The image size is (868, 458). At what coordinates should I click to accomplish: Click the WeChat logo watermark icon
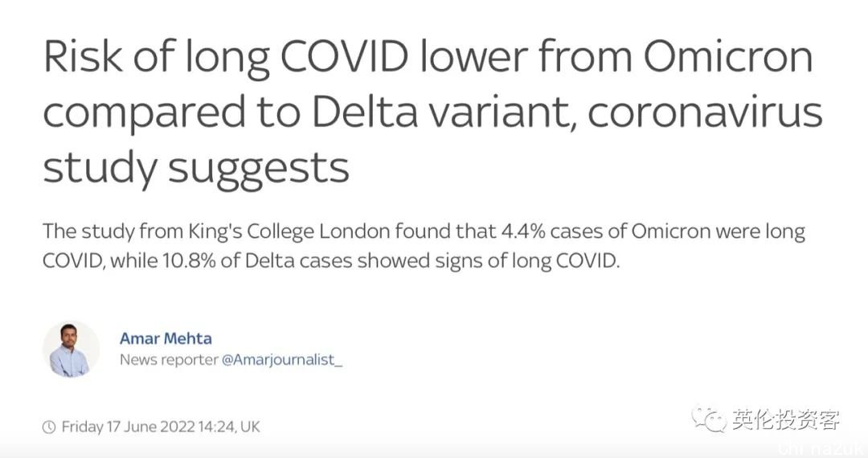pos(709,419)
